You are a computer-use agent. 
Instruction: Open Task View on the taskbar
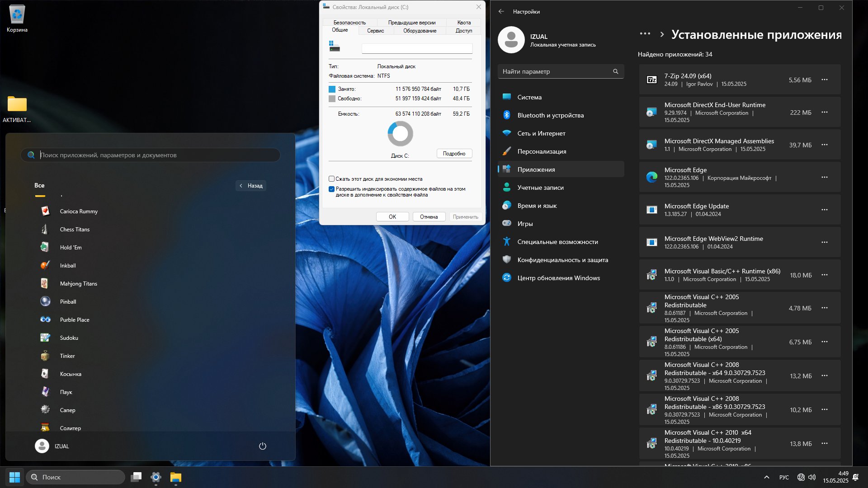[136, 477]
